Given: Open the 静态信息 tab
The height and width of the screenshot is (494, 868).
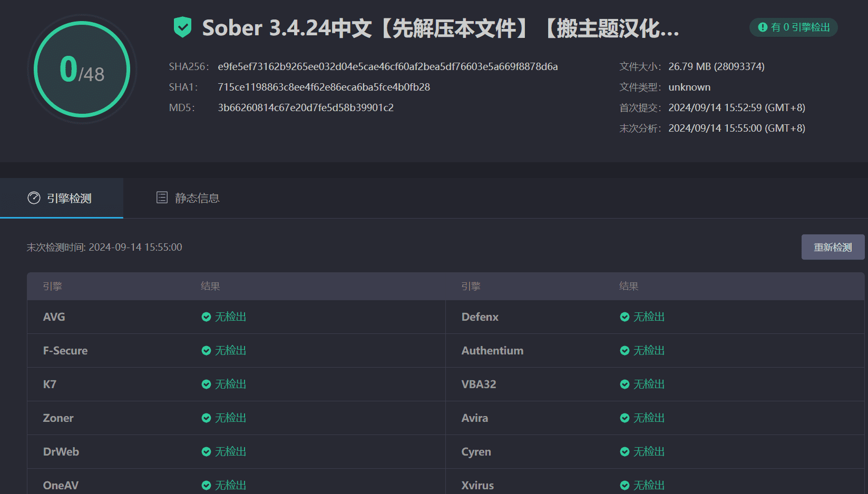Looking at the screenshot, I should coord(188,198).
